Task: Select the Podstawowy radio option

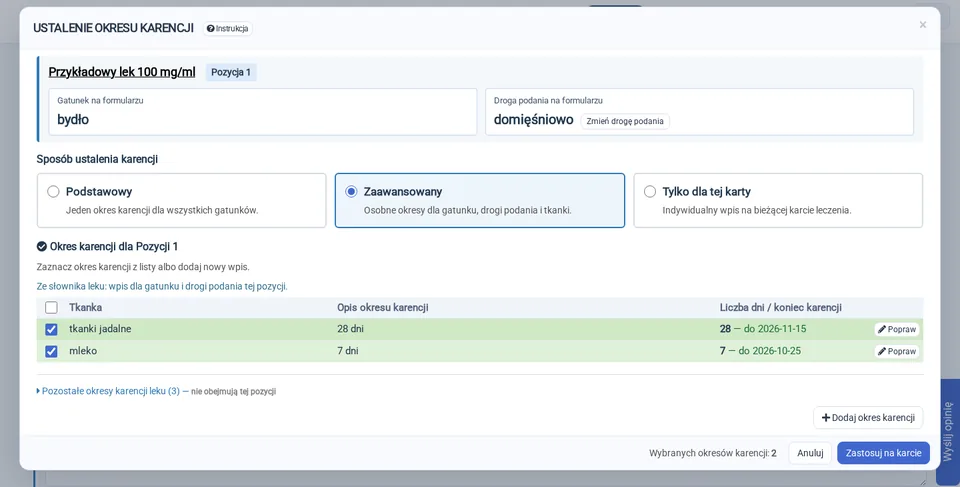Action: (x=53, y=192)
